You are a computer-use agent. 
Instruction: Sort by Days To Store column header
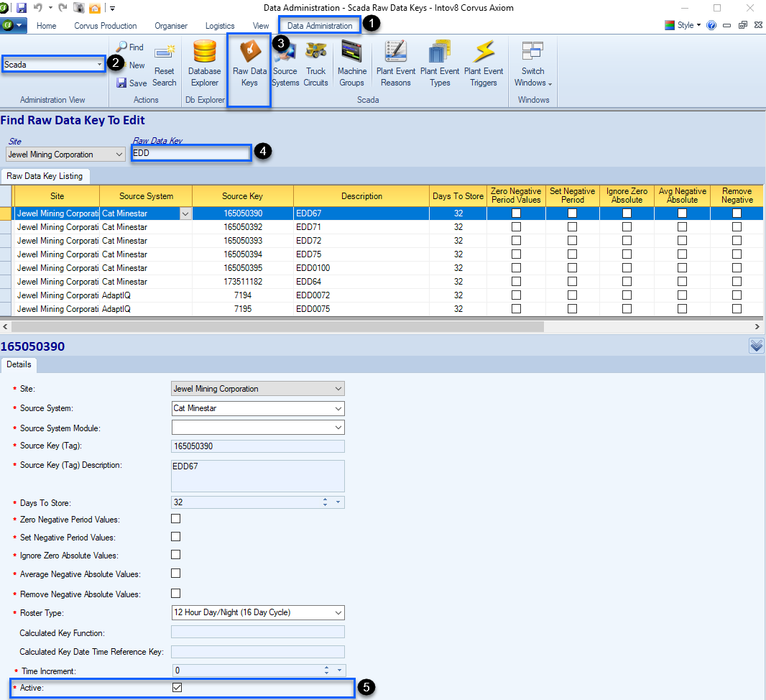point(458,196)
